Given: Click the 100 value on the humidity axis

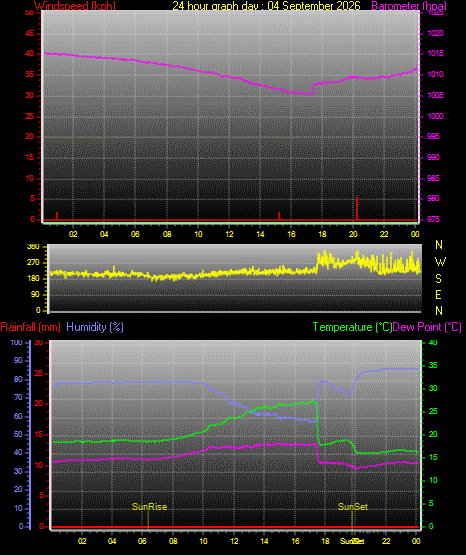Looking at the screenshot, I should click(x=17, y=342).
